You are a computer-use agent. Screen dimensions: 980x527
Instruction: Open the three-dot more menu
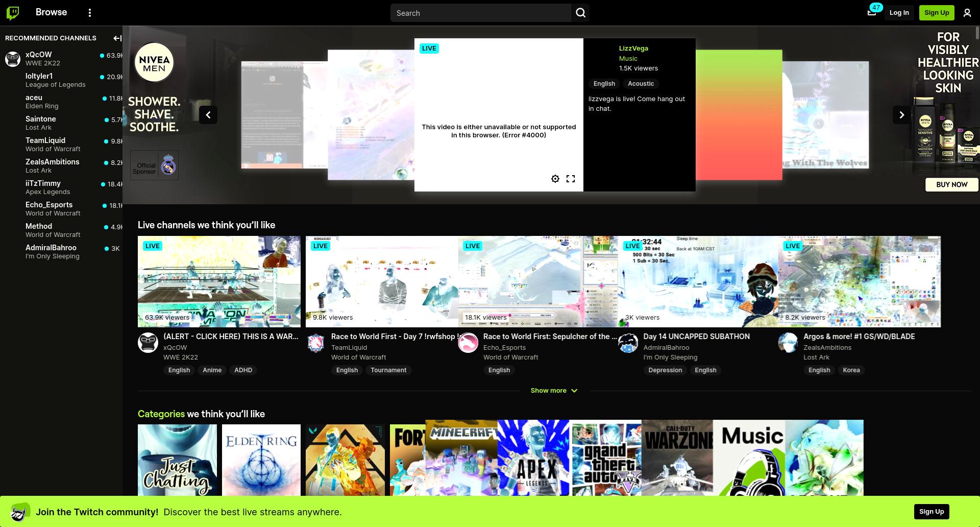90,13
